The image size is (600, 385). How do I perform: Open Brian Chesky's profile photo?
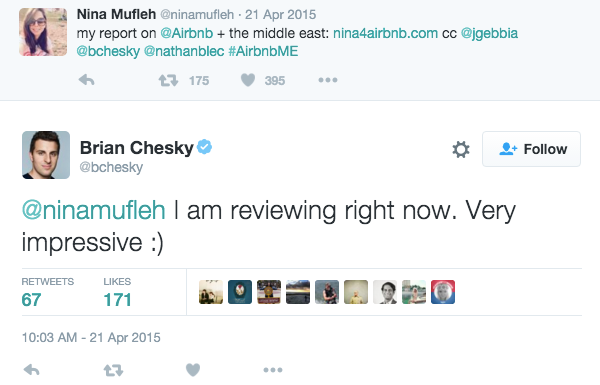click(46, 155)
